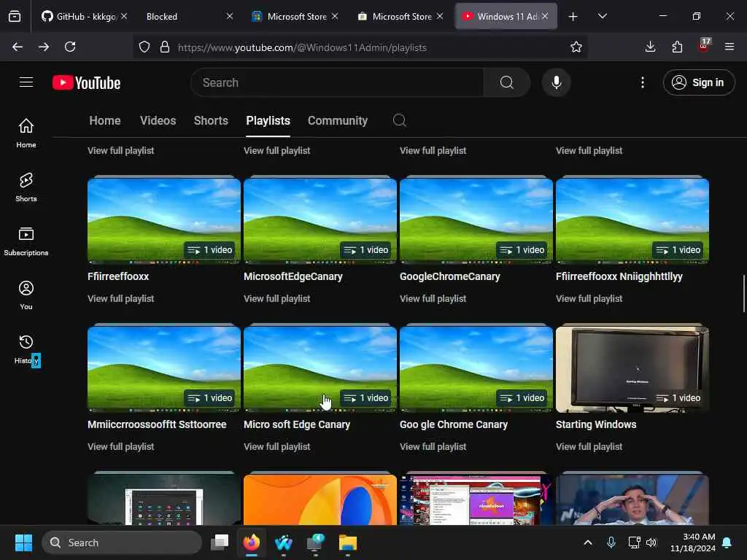Bookmark this page with the star icon
The height and width of the screenshot is (560, 747).
(576, 47)
